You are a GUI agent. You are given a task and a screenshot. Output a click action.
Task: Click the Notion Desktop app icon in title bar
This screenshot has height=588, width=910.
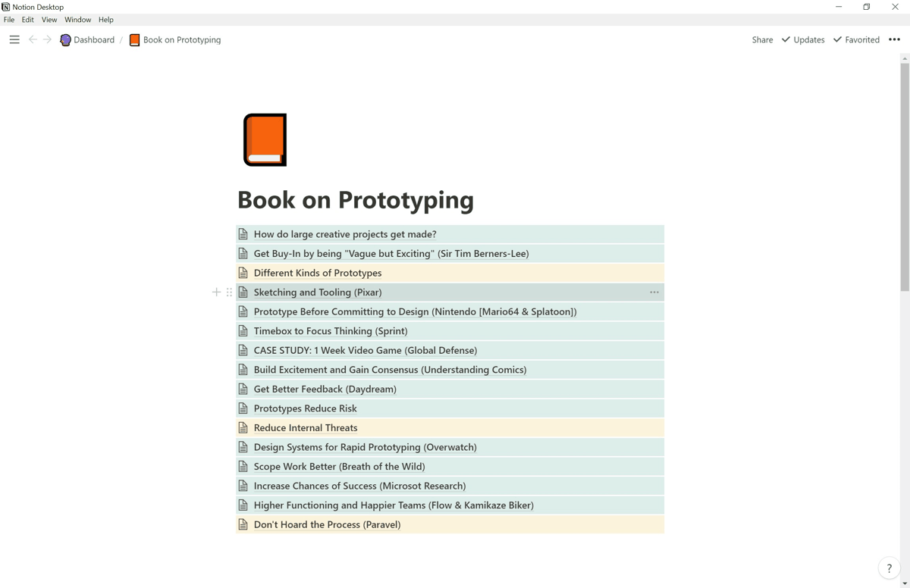[5, 7]
